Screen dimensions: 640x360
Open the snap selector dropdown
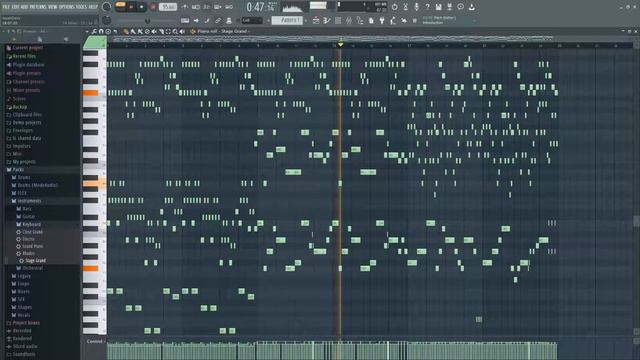[252, 20]
